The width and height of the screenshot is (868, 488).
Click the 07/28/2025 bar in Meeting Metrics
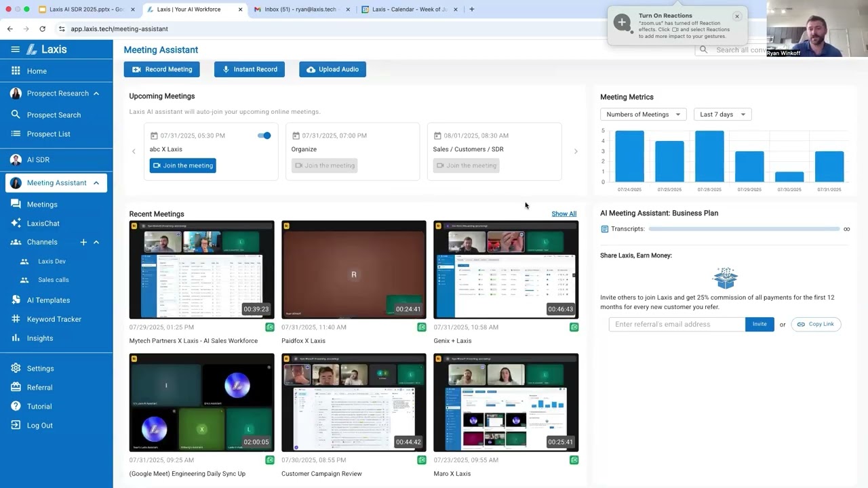[x=709, y=157]
